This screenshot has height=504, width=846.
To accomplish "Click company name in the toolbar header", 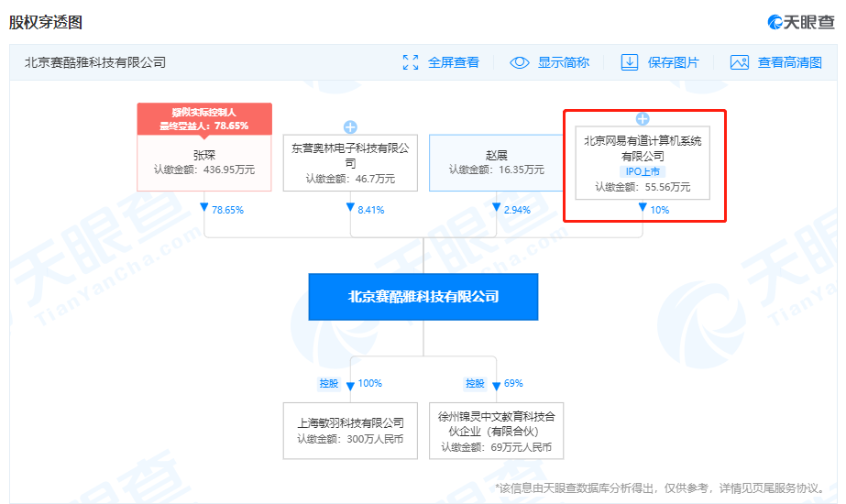I will tap(95, 62).
